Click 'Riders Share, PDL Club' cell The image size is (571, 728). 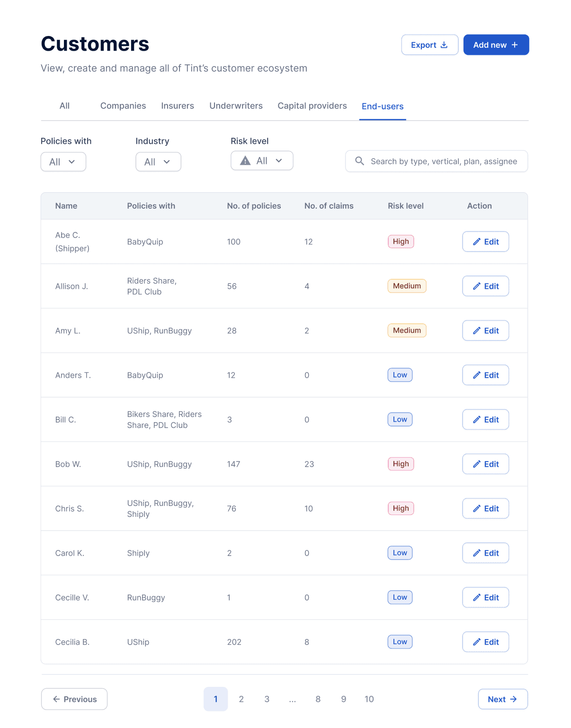tap(152, 286)
